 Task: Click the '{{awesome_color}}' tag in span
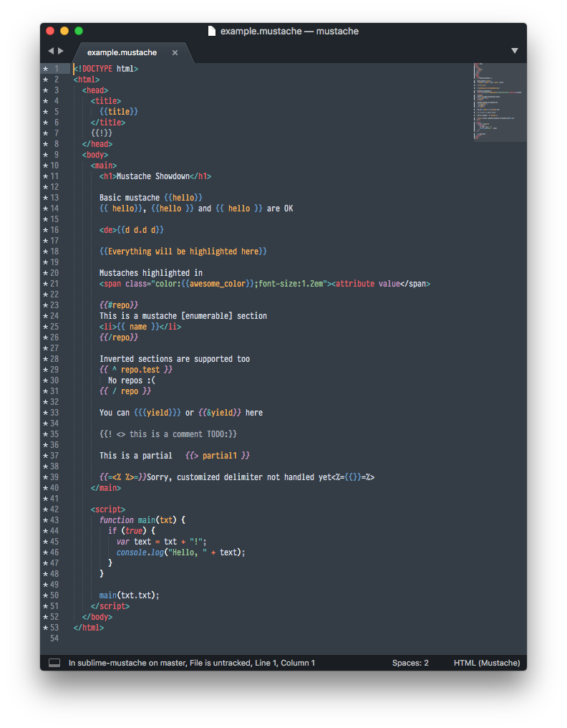pos(218,284)
